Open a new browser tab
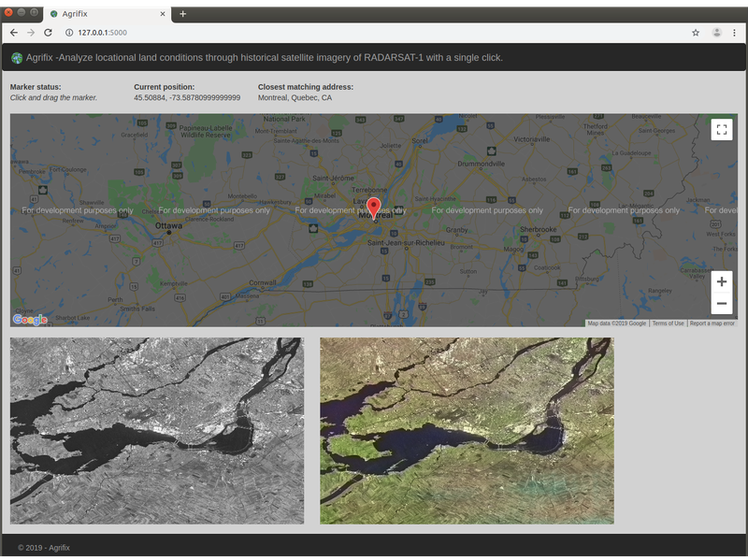Screen dimensions: 748x560 tap(183, 14)
